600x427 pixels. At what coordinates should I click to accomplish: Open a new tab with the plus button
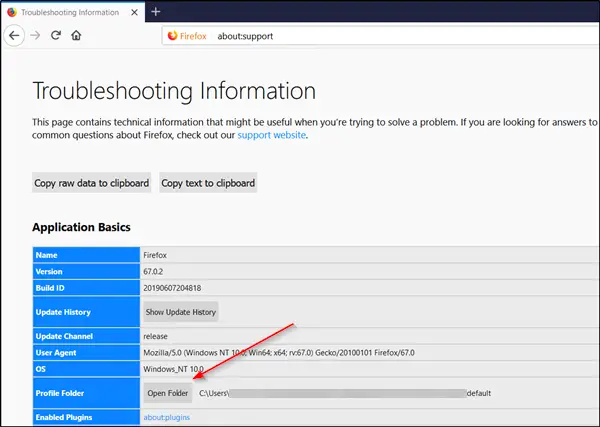(x=155, y=12)
